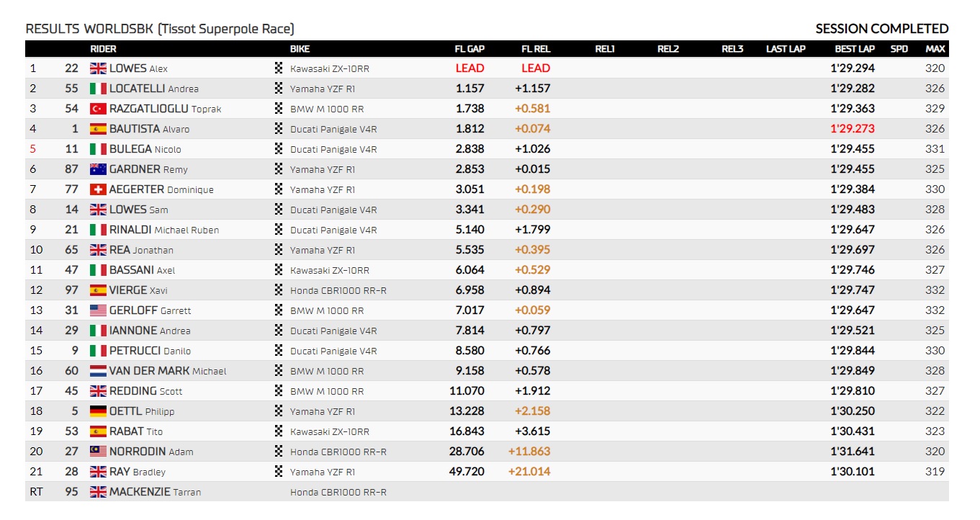Image resolution: width=980 pixels, height=520 pixels.
Task: Open rider LOCATELLI Andrea
Action: [x=154, y=89]
